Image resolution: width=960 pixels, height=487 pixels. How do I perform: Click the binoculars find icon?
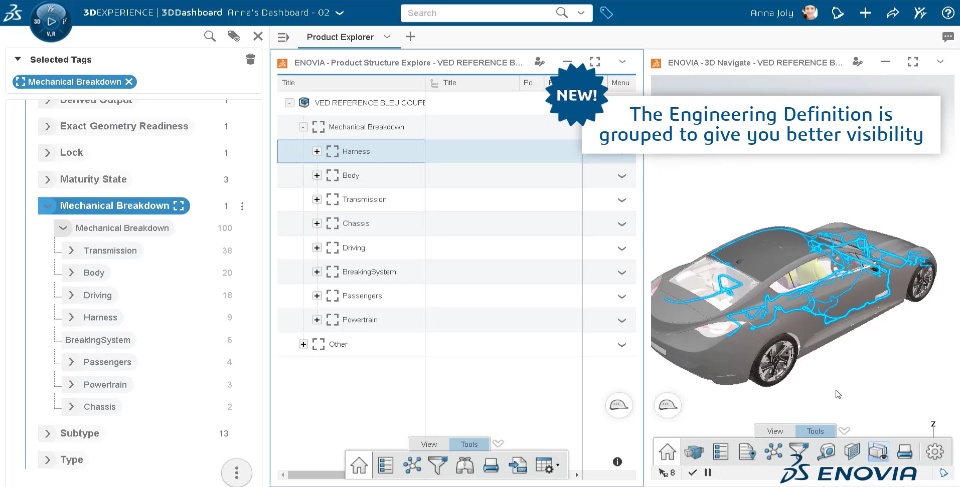point(465,466)
